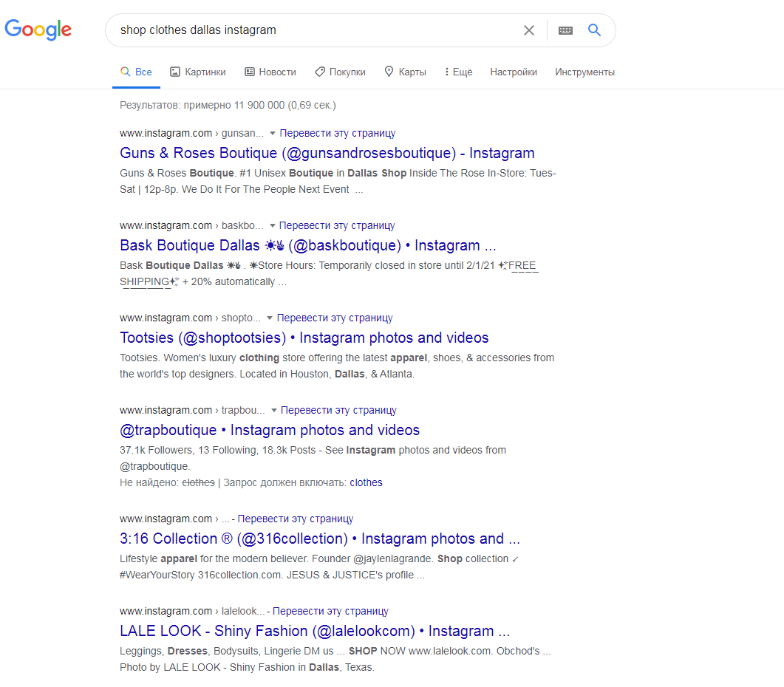Open 3:16 Collection Instagram result
Viewport: 784px width, 687px height.
pos(320,539)
